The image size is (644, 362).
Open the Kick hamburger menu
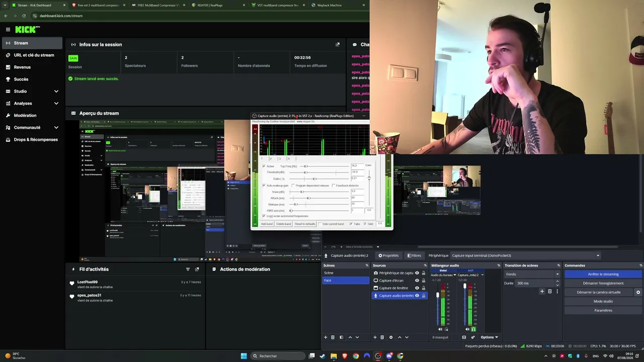click(x=8, y=30)
